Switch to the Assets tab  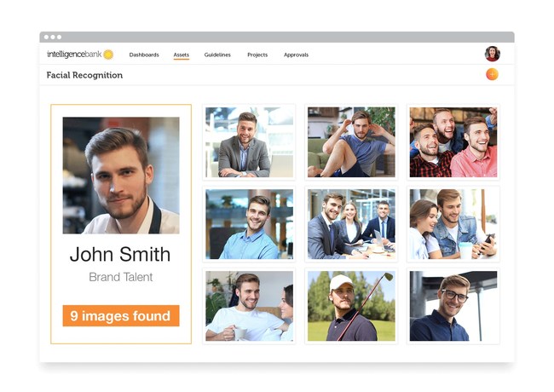point(182,55)
